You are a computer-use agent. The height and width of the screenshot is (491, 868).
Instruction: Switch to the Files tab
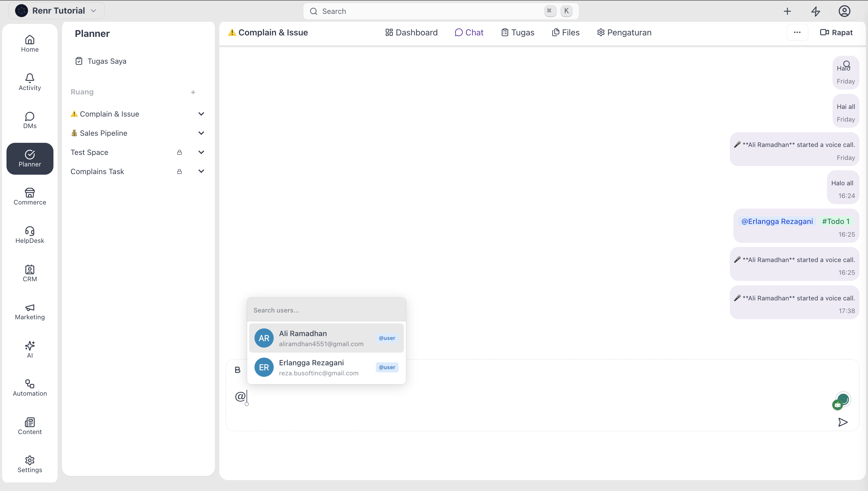[x=565, y=32]
